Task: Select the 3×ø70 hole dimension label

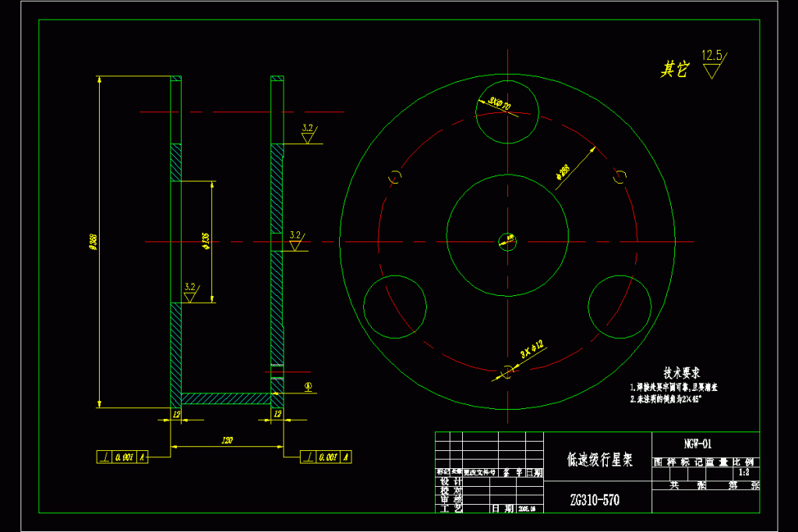Action: (x=500, y=104)
